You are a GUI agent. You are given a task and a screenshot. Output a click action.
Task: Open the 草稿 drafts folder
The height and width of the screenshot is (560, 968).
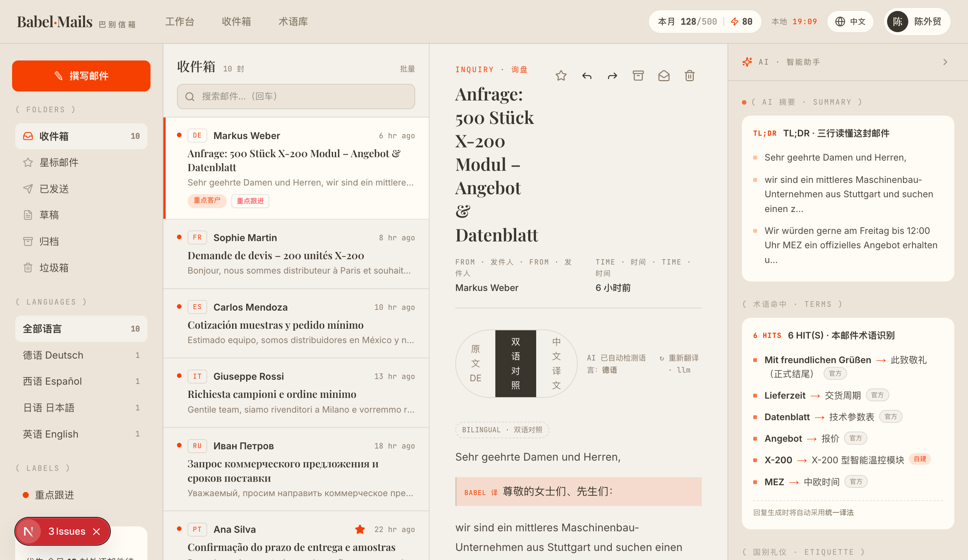tap(81, 215)
